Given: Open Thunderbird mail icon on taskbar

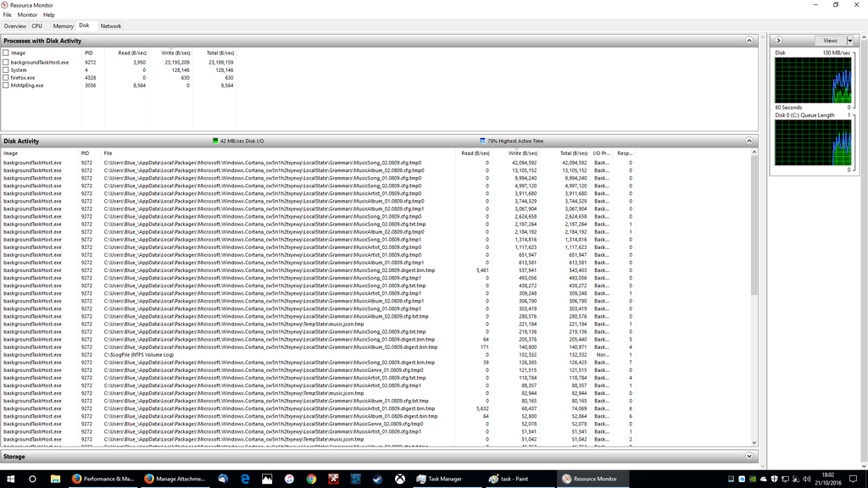Looking at the screenshot, I should (223, 480).
